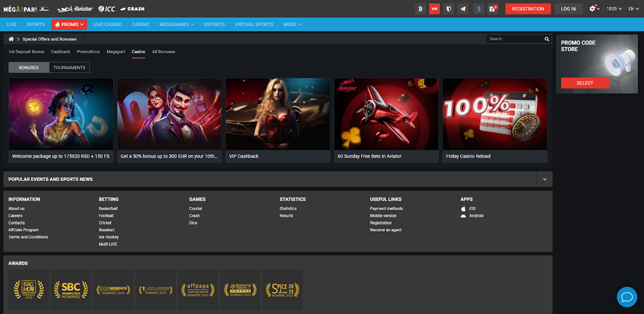Click the Registration button

click(528, 9)
